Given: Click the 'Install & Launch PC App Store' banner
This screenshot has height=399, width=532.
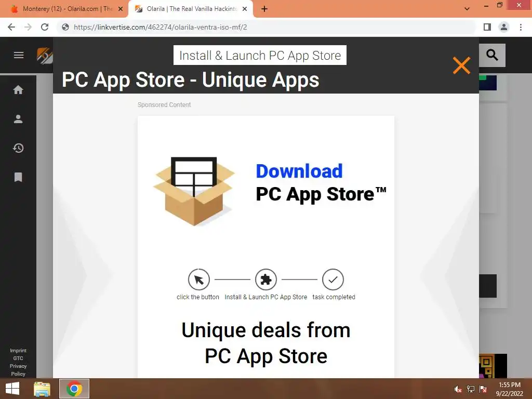Looking at the screenshot, I should (260, 55).
